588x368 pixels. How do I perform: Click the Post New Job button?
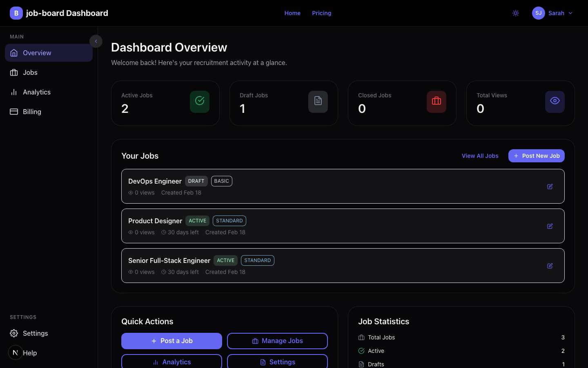536,156
